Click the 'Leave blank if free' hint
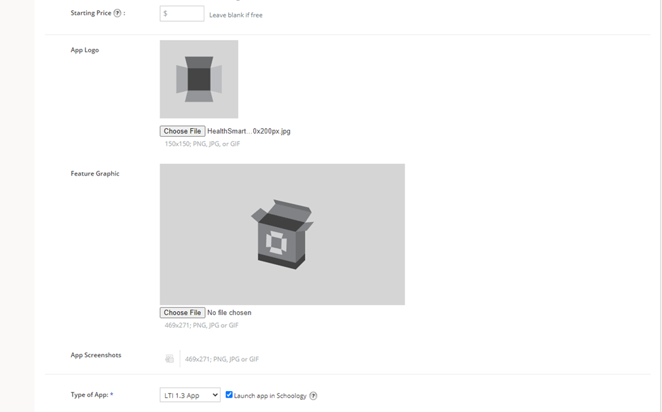Screen dimensions: 662x412 [236, 15]
